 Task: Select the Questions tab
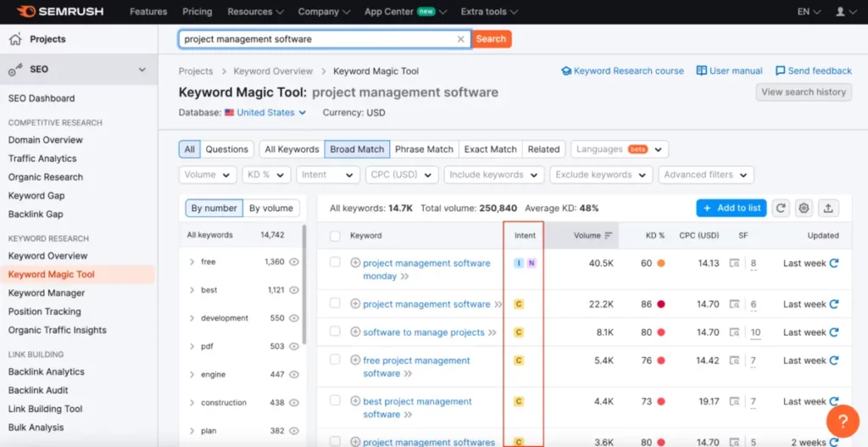pyautogui.click(x=227, y=149)
